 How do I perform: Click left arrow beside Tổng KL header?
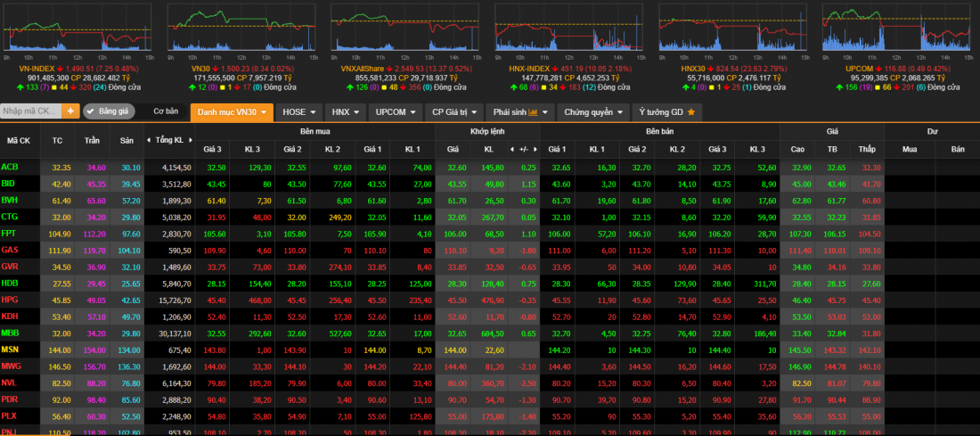pos(150,141)
